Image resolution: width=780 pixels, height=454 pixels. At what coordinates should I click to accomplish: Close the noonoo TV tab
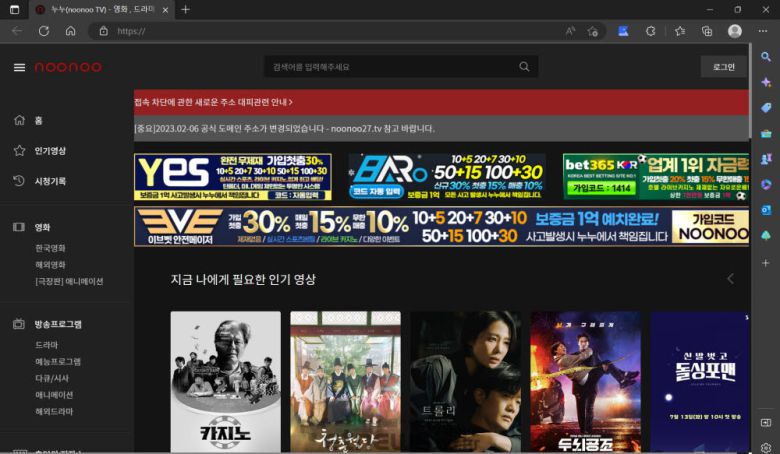165,9
